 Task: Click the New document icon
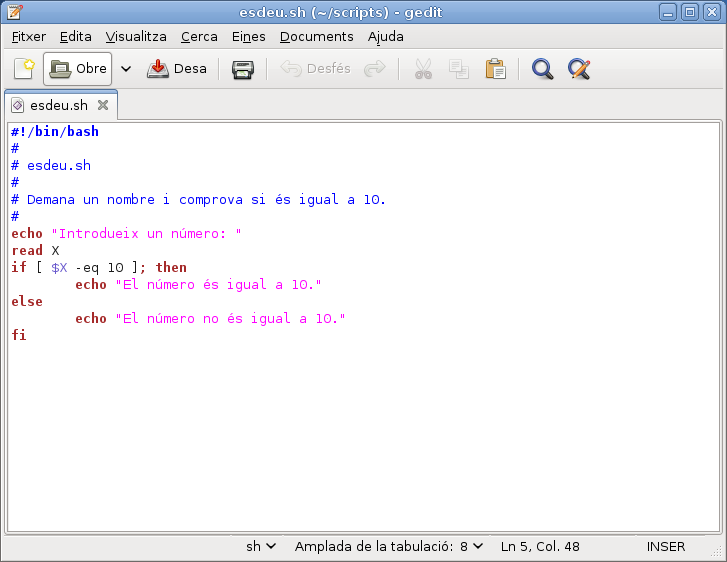24,69
